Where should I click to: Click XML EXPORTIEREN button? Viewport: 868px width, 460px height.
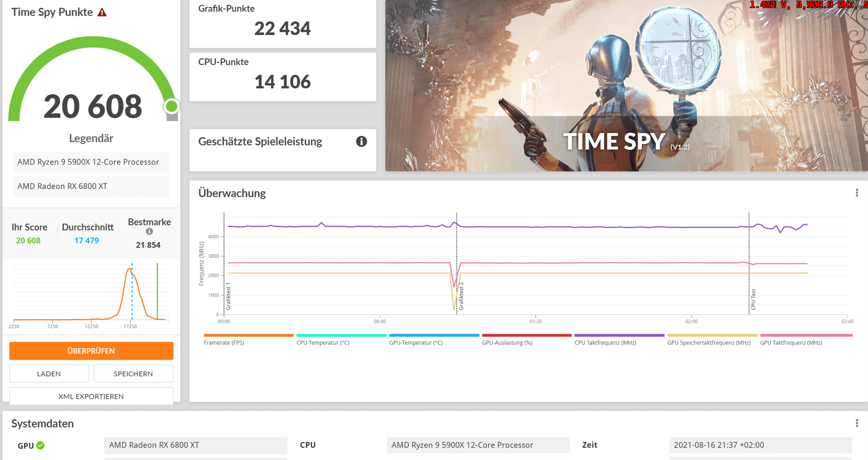tap(91, 396)
